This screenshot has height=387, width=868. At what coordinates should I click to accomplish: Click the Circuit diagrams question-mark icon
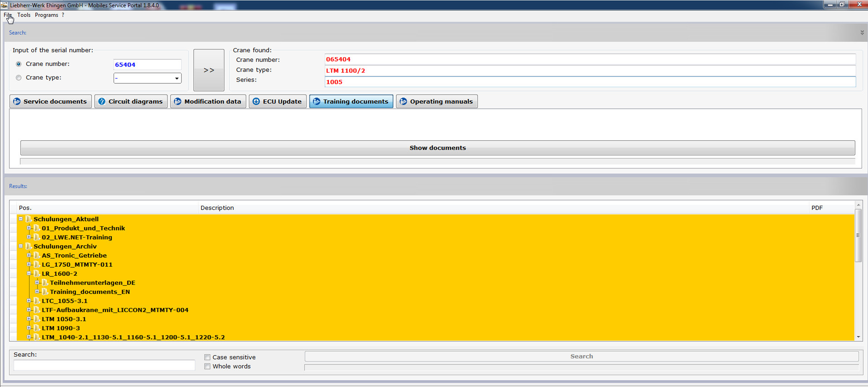point(102,101)
